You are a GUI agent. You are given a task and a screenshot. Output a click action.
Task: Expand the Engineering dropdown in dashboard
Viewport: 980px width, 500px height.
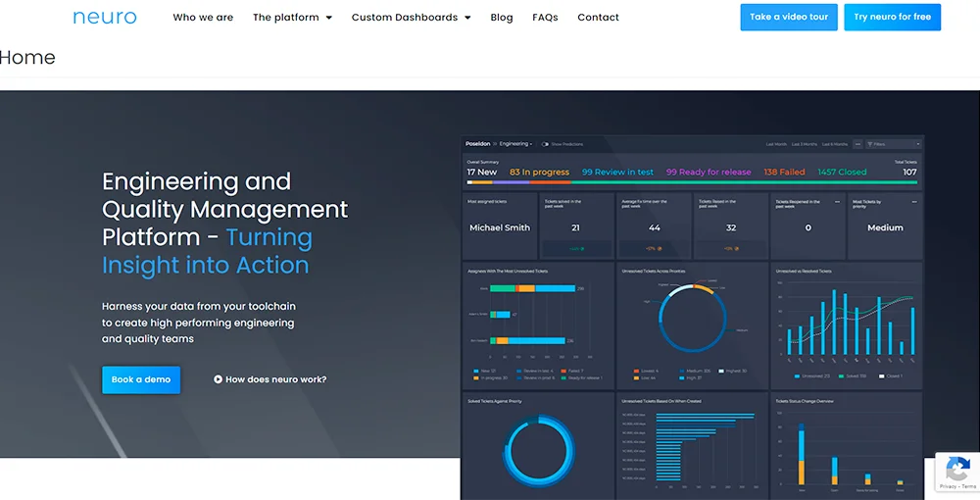515,144
